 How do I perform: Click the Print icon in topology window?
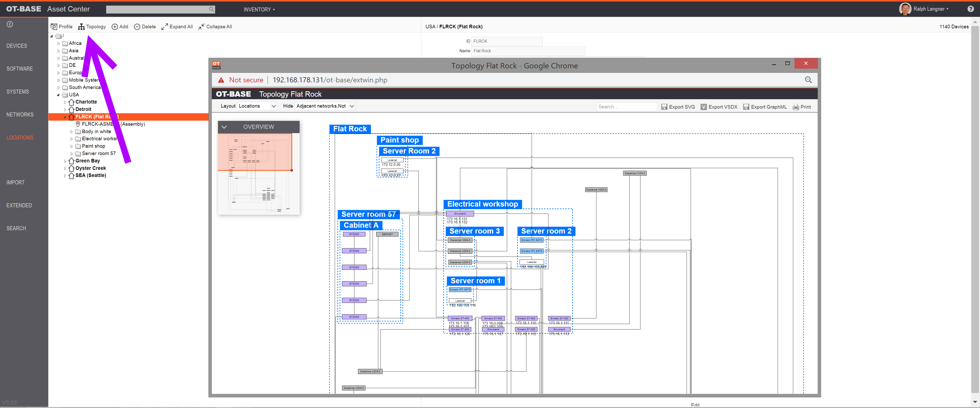pos(795,107)
